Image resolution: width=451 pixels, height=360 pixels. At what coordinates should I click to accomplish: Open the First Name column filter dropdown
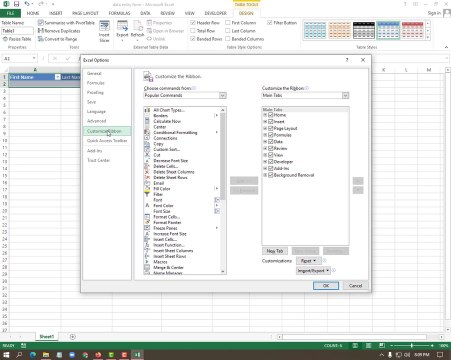(57, 77)
